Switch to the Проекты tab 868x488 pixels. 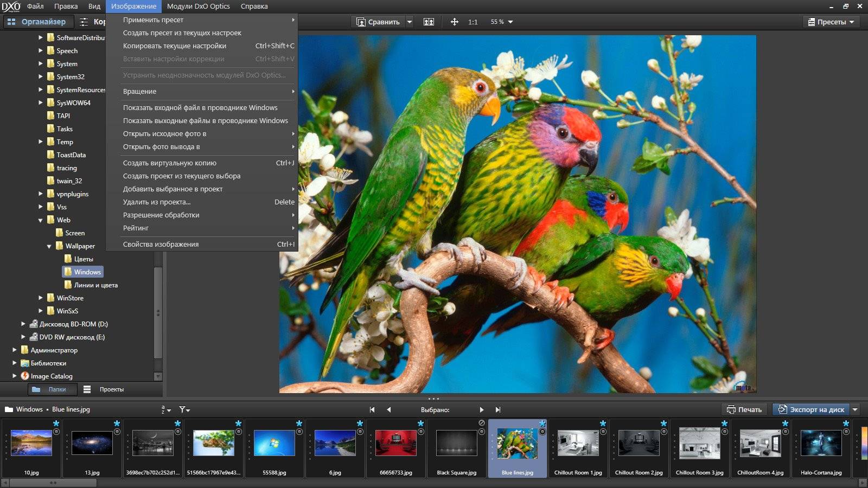point(104,389)
